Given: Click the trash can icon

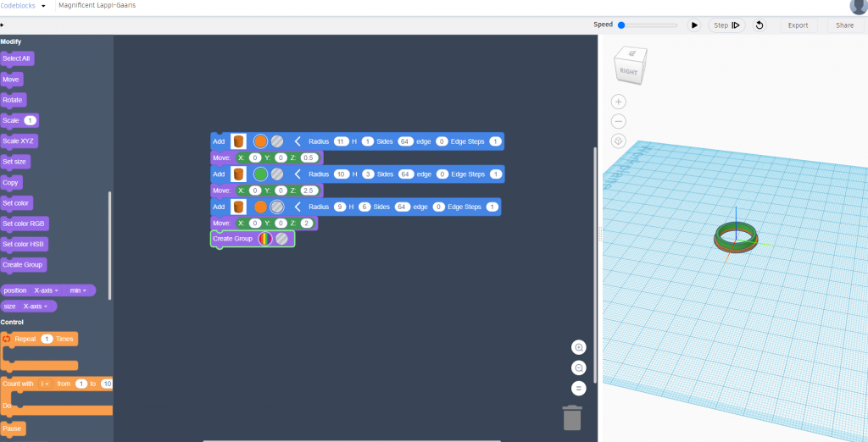Looking at the screenshot, I should point(572,417).
